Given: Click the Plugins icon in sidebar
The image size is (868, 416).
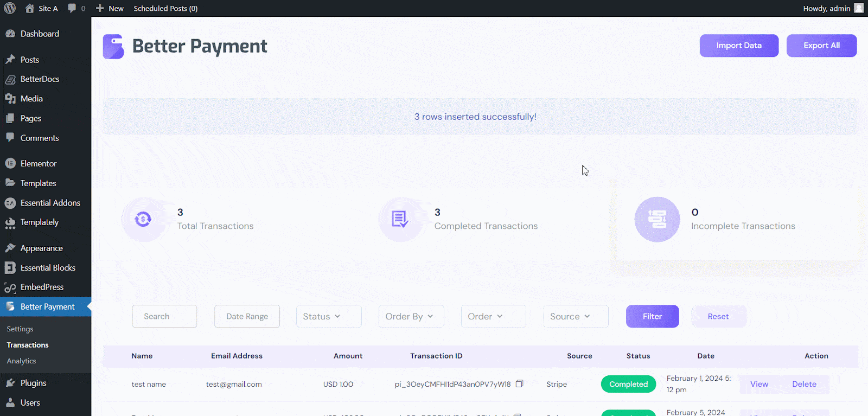Looking at the screenshot, I should 10,383.
